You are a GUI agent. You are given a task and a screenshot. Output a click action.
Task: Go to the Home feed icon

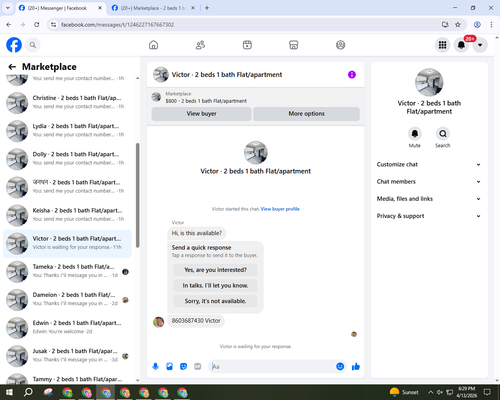point(153,45)
